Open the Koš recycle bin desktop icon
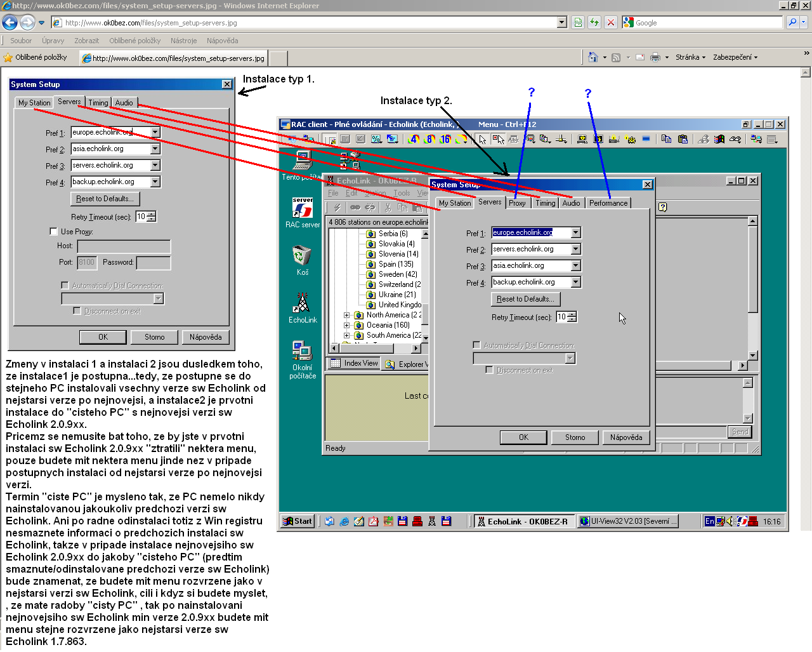This screenshot has width=812, height=652. 303,260
